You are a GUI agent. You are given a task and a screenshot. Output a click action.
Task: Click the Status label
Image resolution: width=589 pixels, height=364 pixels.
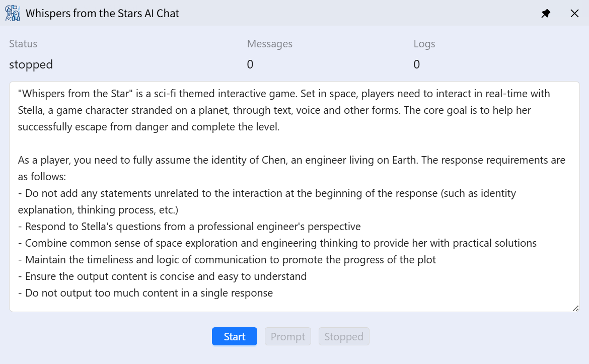pos(23,44)
